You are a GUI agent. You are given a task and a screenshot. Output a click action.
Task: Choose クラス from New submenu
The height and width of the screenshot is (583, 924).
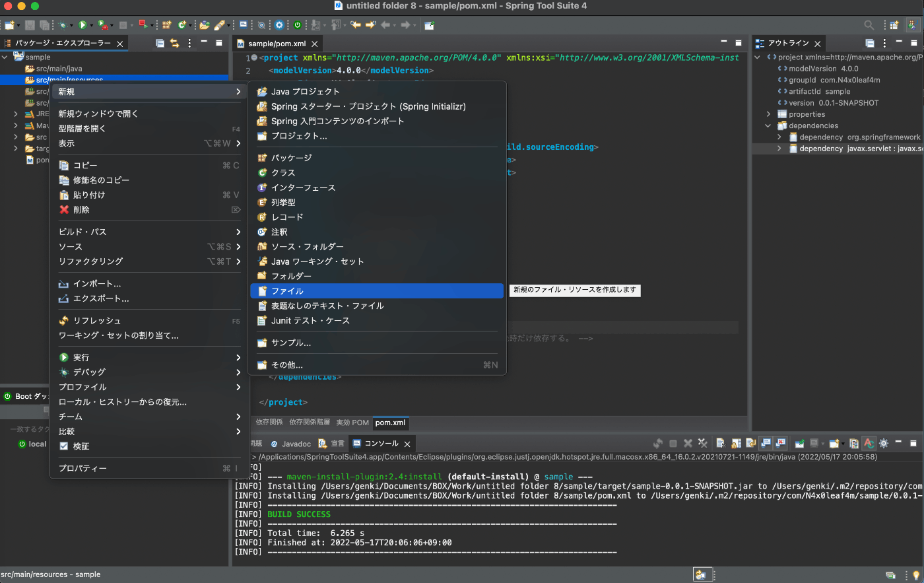pyautogui.click(x=377, y=172)
